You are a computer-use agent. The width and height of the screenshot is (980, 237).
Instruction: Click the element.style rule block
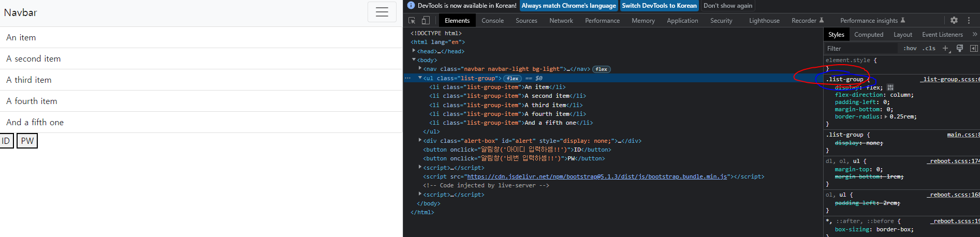coord(901,64)
